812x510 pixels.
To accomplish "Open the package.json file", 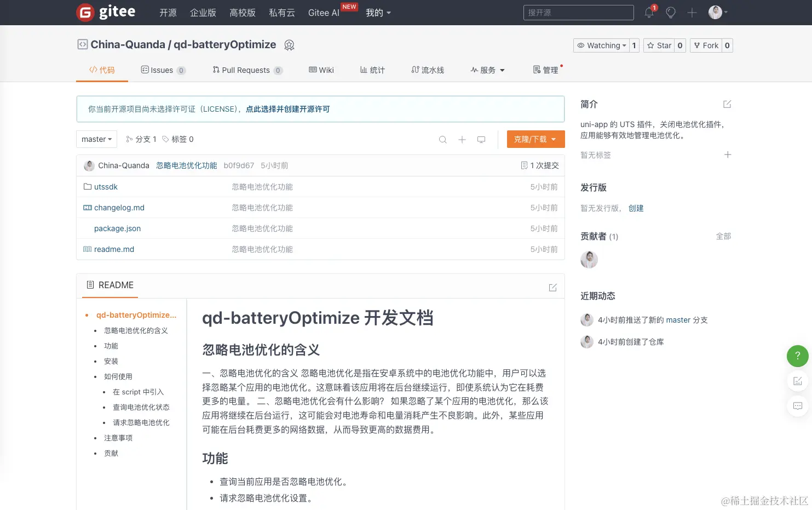I will pyautogui.click(x=117, y=228).
